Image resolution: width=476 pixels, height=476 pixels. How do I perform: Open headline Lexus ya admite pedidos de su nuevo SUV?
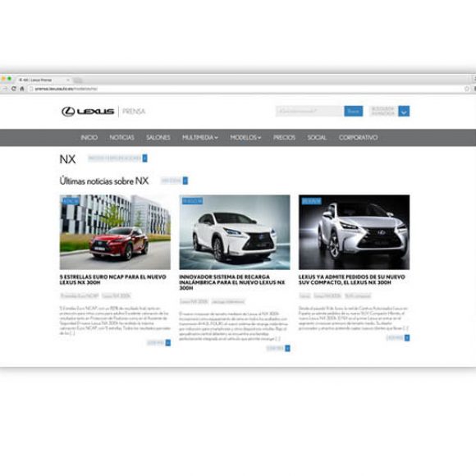pos(352,280)
